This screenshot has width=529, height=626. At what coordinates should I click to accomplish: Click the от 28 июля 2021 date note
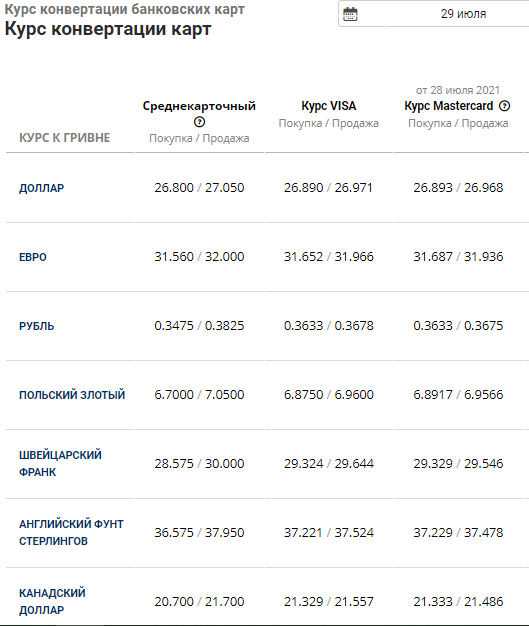(x=458, y=90)
